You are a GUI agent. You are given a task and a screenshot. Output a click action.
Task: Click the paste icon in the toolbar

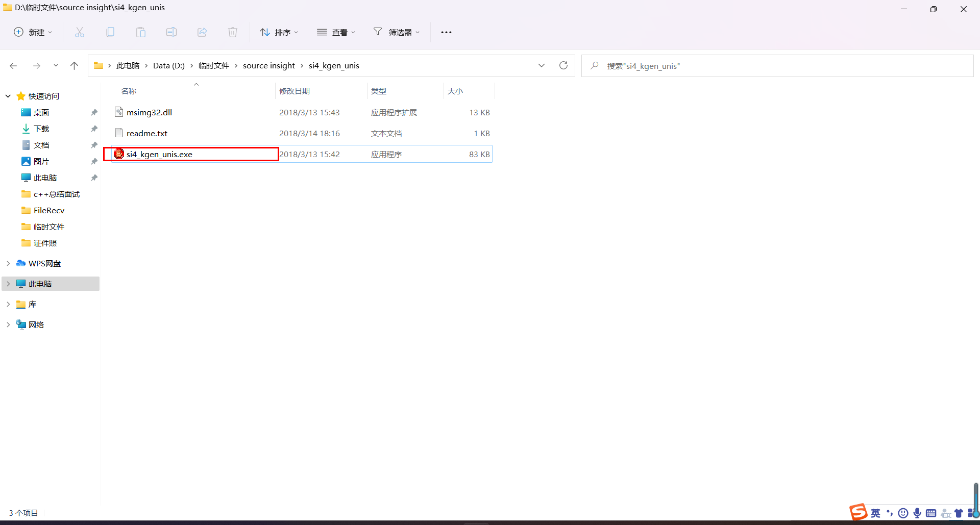coord(141,32)
